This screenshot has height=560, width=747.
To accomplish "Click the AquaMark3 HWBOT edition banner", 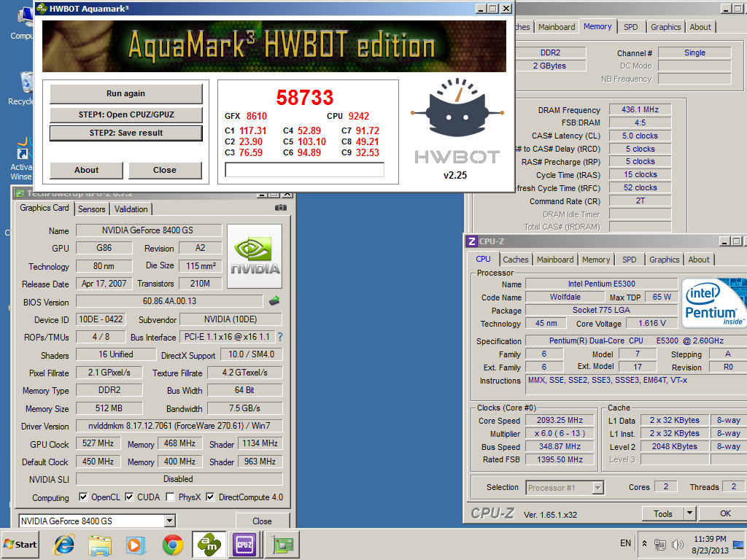I will pyautogui.click(x=274, y=46).
